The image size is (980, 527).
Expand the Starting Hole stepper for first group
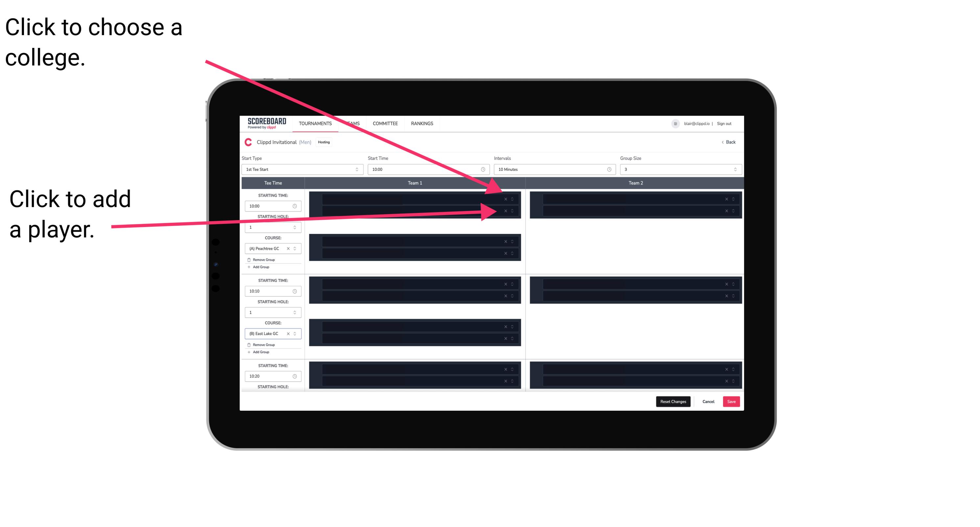click(x=296, y=227)
